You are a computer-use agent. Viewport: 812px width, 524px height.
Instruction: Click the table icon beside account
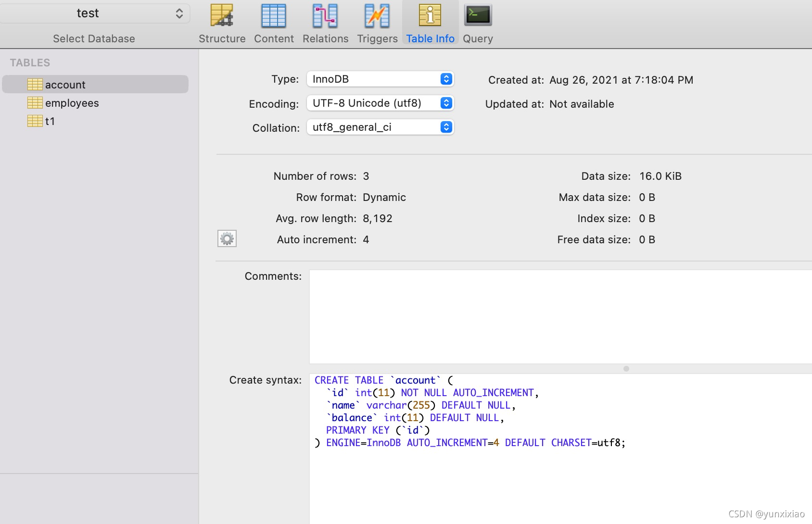(x=34, y=84)
